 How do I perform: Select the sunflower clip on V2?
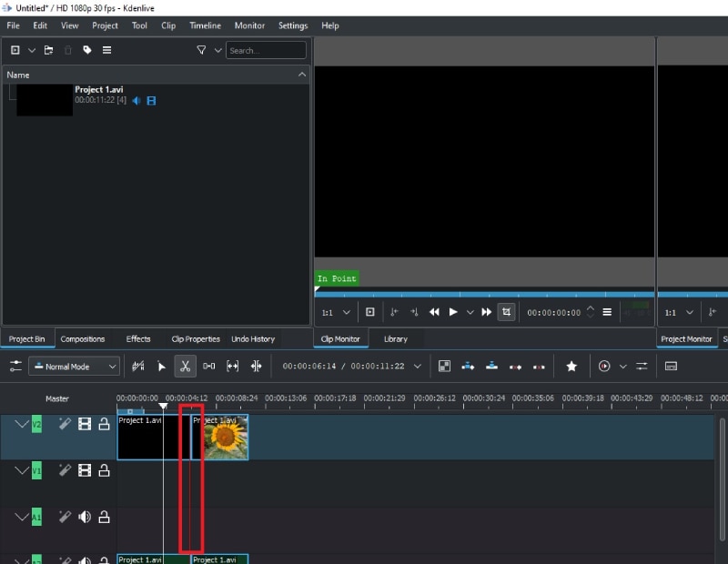pos(220,437)
